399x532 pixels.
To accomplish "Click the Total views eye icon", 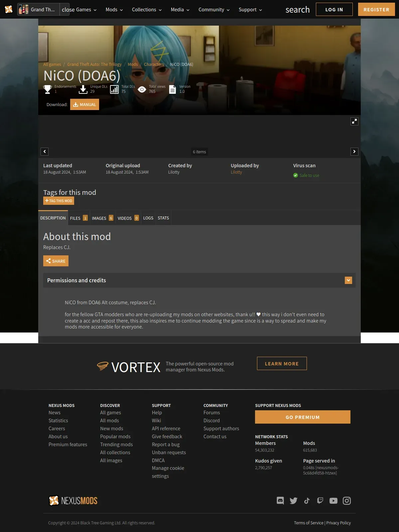I will [142, 89].
